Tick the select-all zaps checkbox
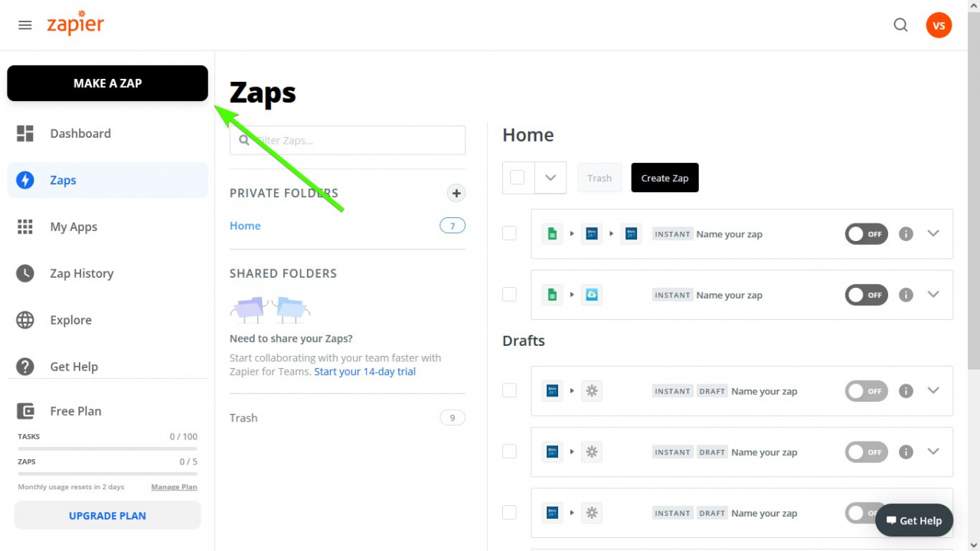This screenshot has width=980, height=551. point(518,178)
